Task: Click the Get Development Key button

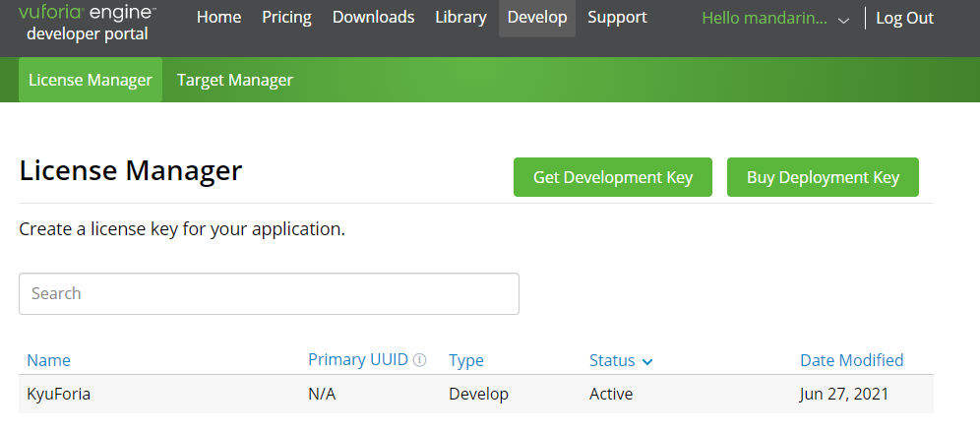Action: pos(612,177)
